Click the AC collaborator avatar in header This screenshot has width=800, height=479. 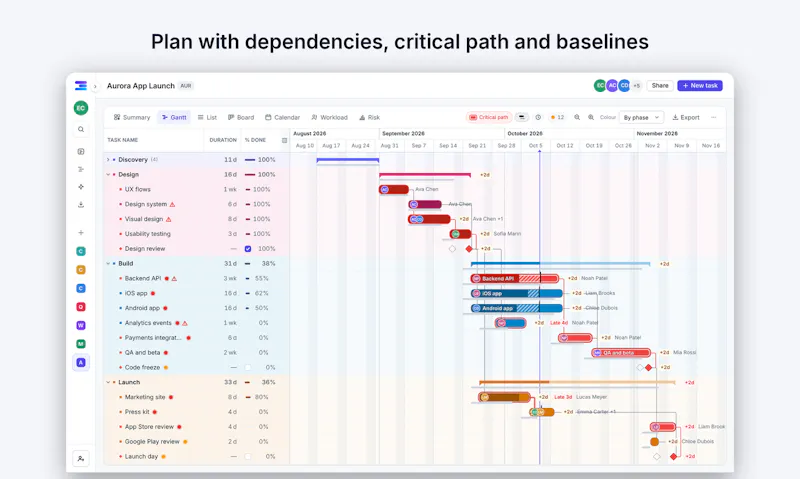612,86
